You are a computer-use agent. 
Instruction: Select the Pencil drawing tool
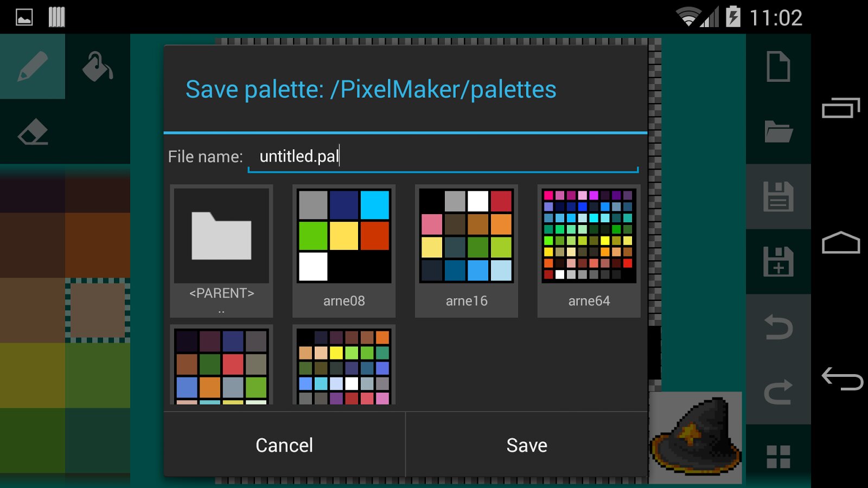33,66
